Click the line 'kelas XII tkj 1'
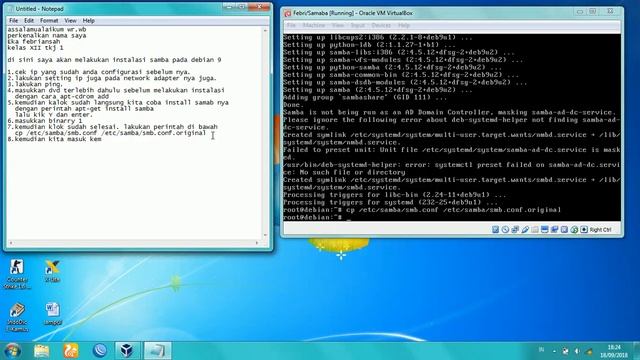This screenshot has height=360, width=640. pyautogui.click(x=36, y=48)
